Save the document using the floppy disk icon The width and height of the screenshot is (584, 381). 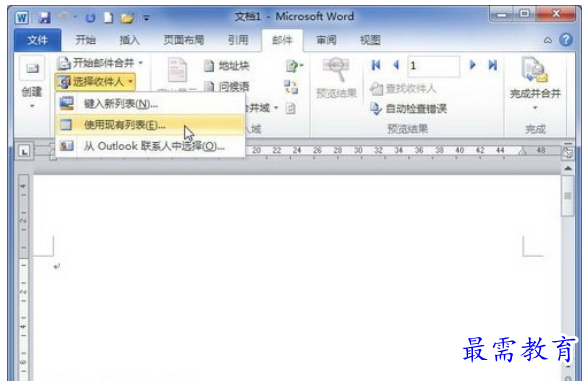(x=44, y=17)
